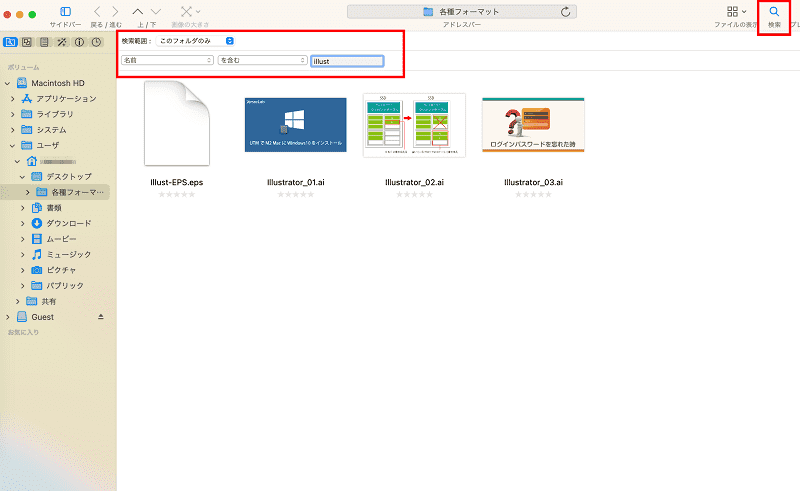Expand the ムービー folder chevron

point(22,239)
